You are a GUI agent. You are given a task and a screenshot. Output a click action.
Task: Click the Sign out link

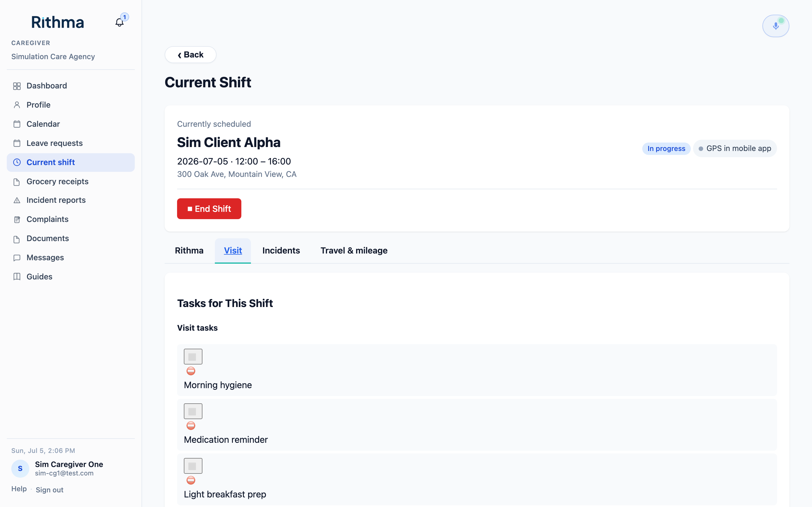pyautogui.click(x=49, y=490)
